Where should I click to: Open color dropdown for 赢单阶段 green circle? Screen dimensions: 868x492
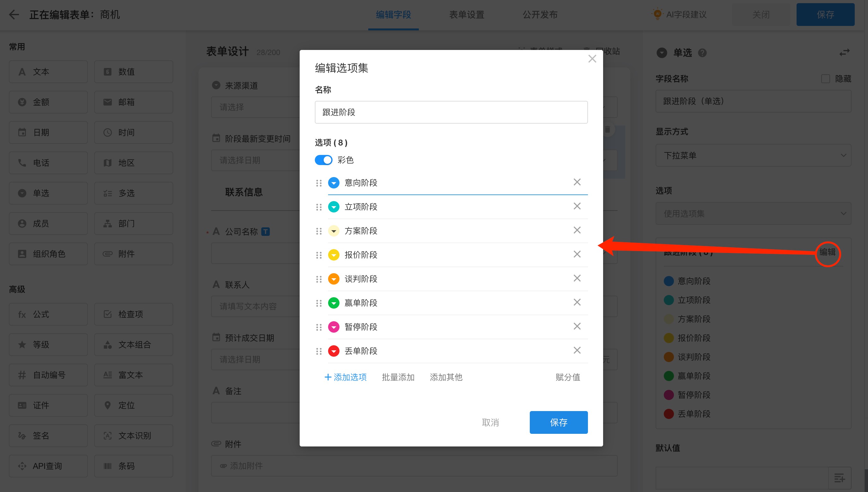(x=334, y=303)
